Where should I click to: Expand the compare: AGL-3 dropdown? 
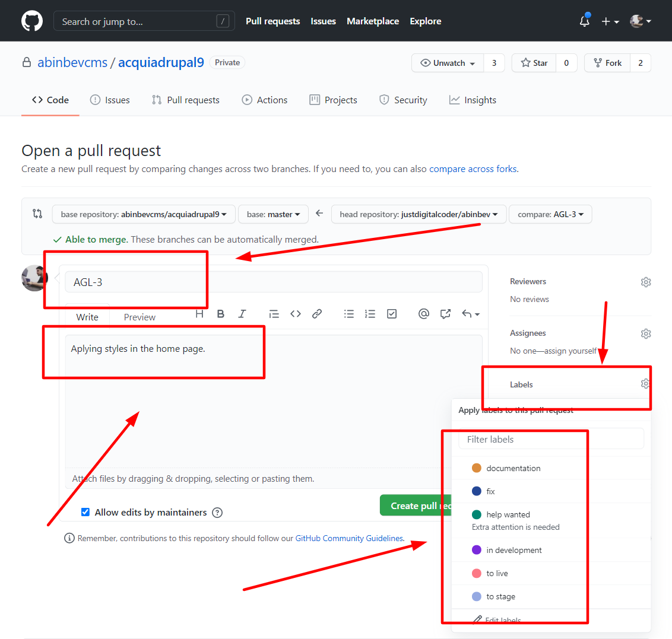tap(550, 214)
